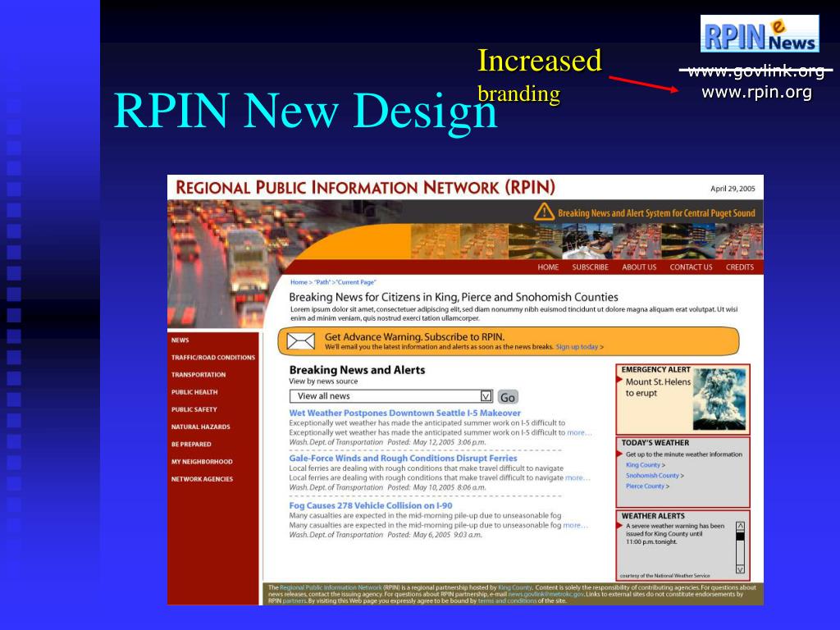This screenshot has height=630, width=840.
Task: Click Weather Alerts scrollbar thumb
Action: click(x=741, y=536)
